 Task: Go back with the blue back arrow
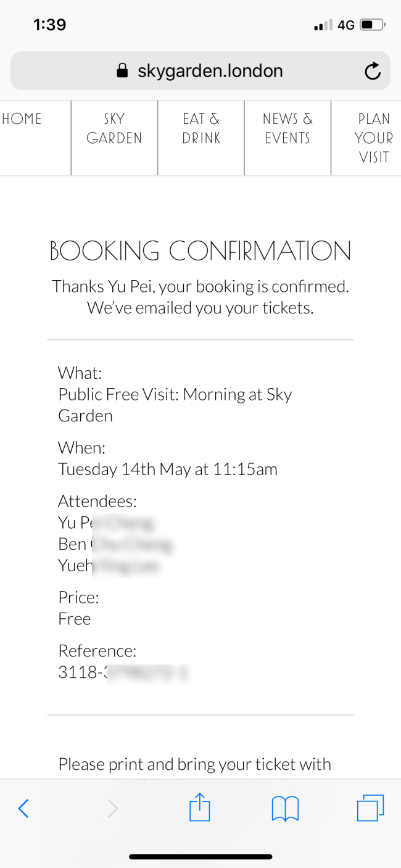pyautogui.click(x=23, y=808)
